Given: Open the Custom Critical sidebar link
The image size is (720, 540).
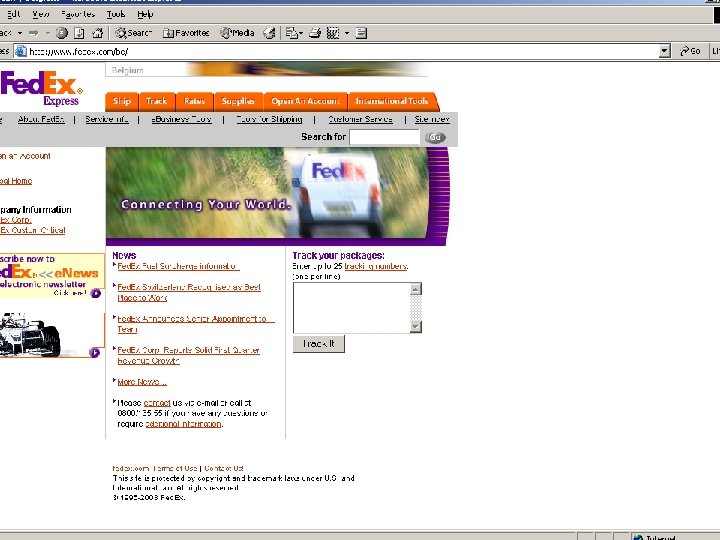Looking at the screenshot, I should (33, 230).
